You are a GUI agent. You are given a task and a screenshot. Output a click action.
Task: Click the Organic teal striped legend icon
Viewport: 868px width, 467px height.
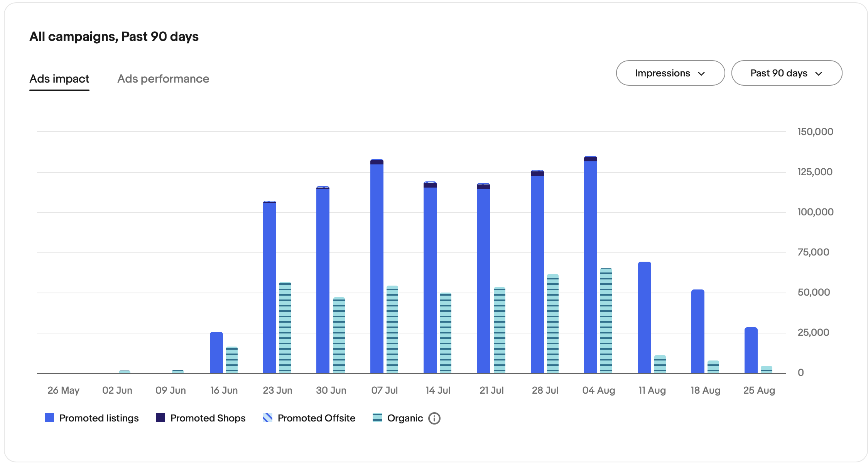point(377,418)
